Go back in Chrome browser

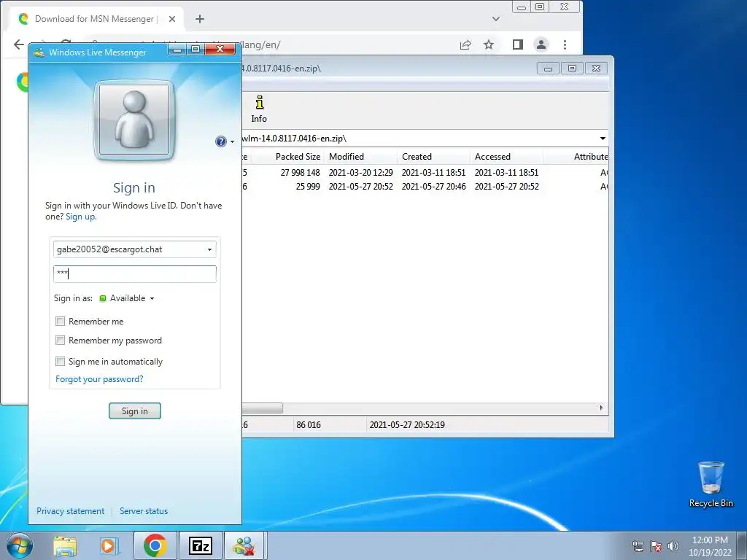[18, 44]
